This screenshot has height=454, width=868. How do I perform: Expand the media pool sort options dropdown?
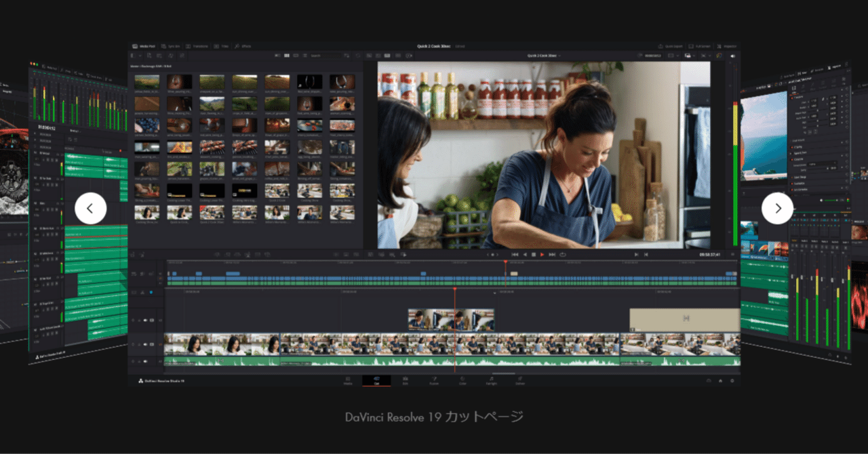347,56
